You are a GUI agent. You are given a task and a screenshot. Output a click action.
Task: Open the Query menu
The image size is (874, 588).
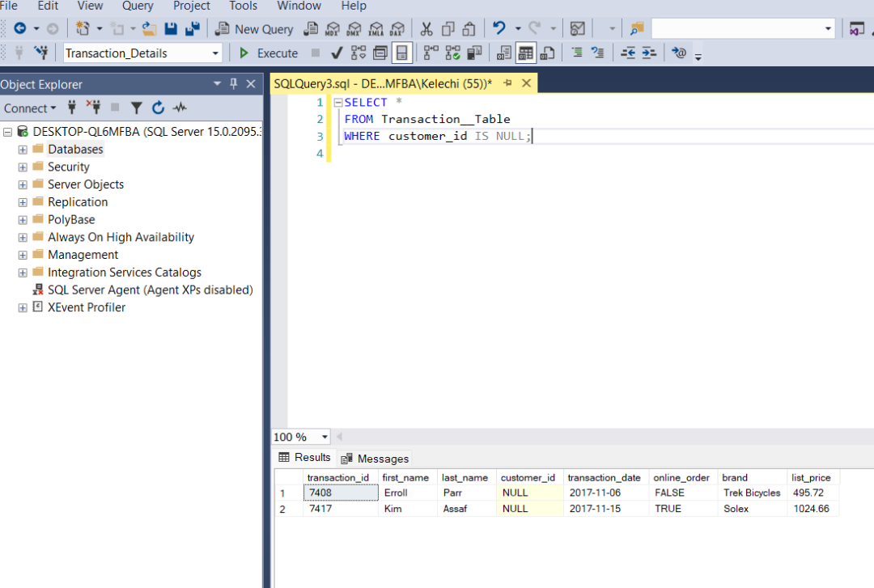[138, 6]
